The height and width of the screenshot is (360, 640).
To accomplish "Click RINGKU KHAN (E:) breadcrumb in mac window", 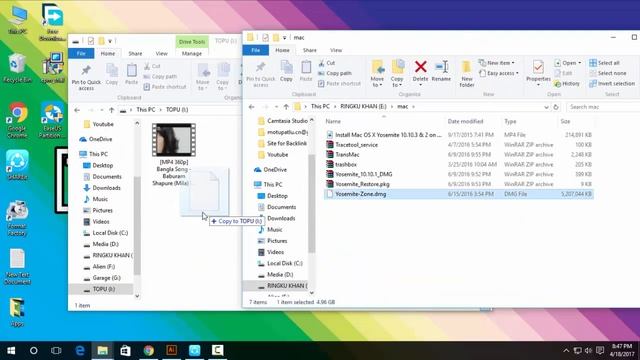I will (363, 107).
